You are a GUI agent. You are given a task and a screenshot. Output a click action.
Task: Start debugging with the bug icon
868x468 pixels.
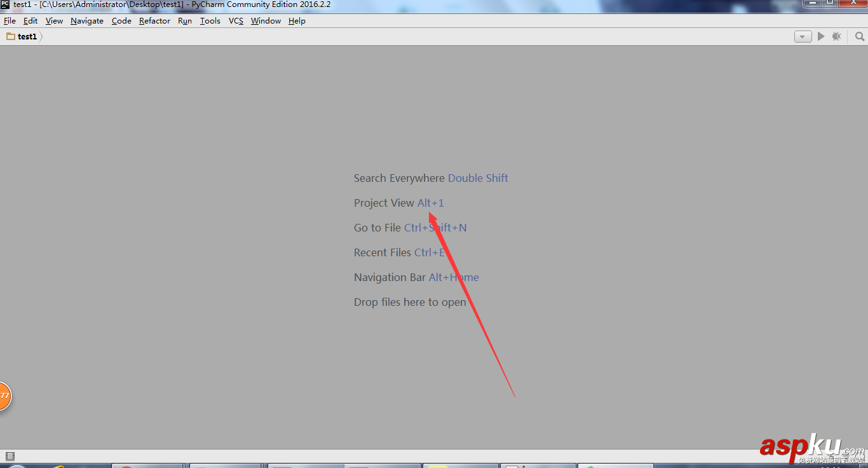click(x=837, y=37)
